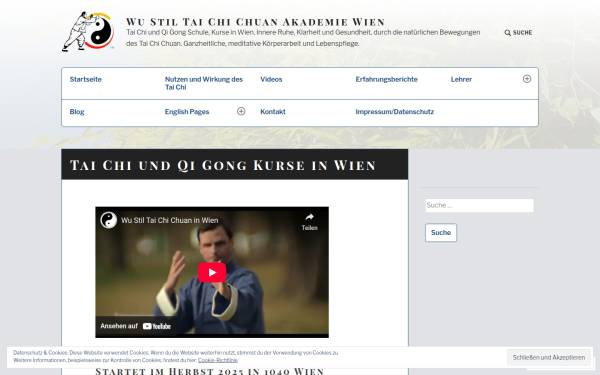This screenshot has height=375, width=600.
Task: Click the search magnifier icon in header
Action: click(507, 33)
